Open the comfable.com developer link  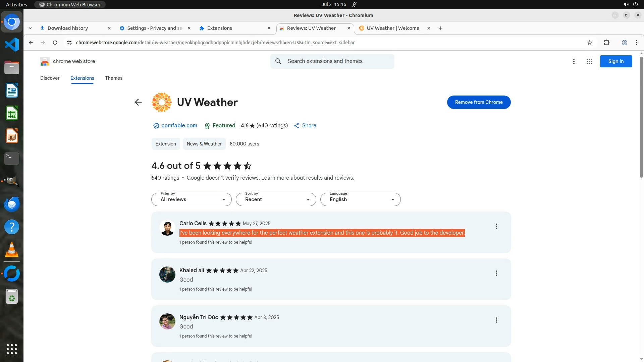(179, 125)
